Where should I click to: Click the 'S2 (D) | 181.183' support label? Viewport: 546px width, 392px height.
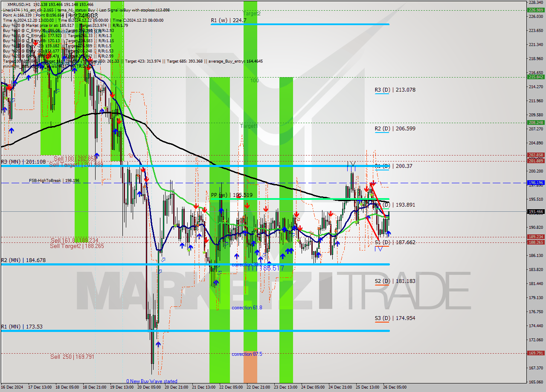(395, 281)
